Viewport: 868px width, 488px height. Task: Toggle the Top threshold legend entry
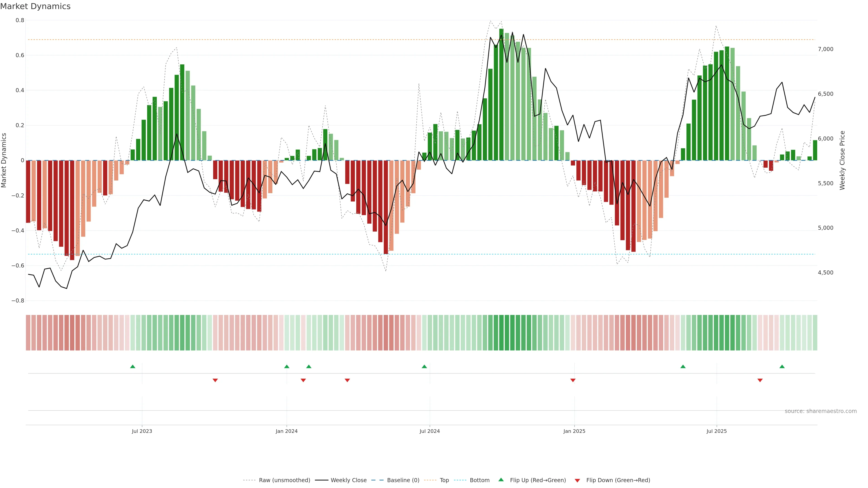[x=444, y=480]
